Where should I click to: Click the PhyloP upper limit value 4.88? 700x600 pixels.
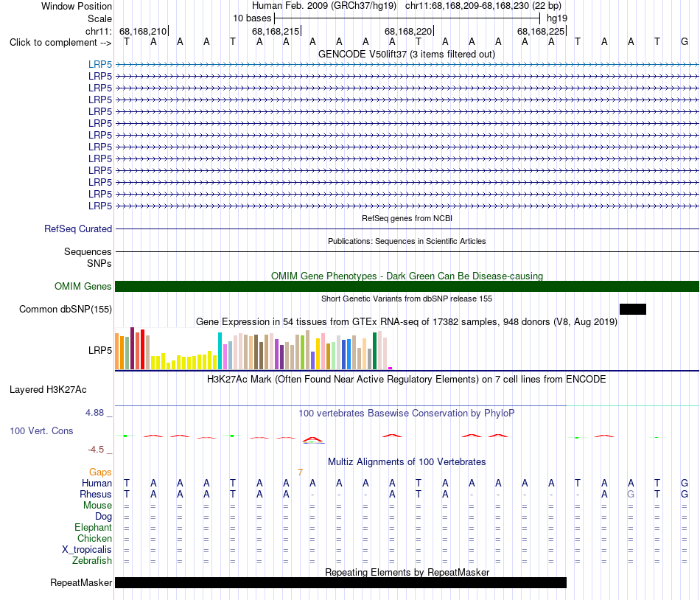pos(94,413)
